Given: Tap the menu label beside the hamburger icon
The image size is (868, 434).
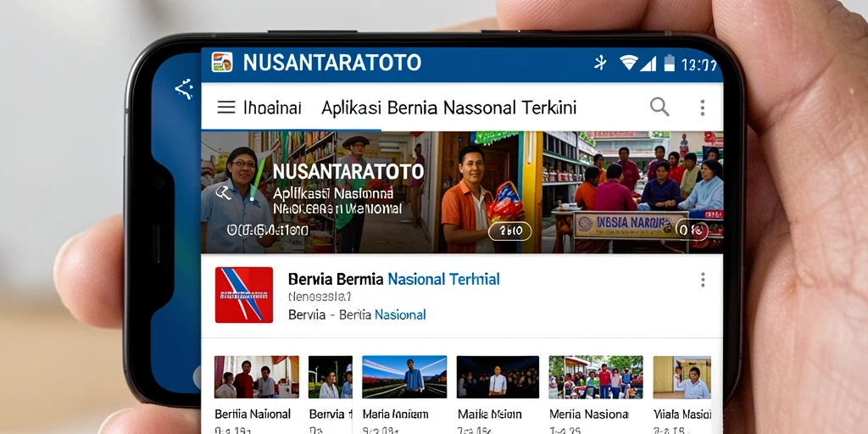Looking at the screenshot, I should click(x=272, y=108).
